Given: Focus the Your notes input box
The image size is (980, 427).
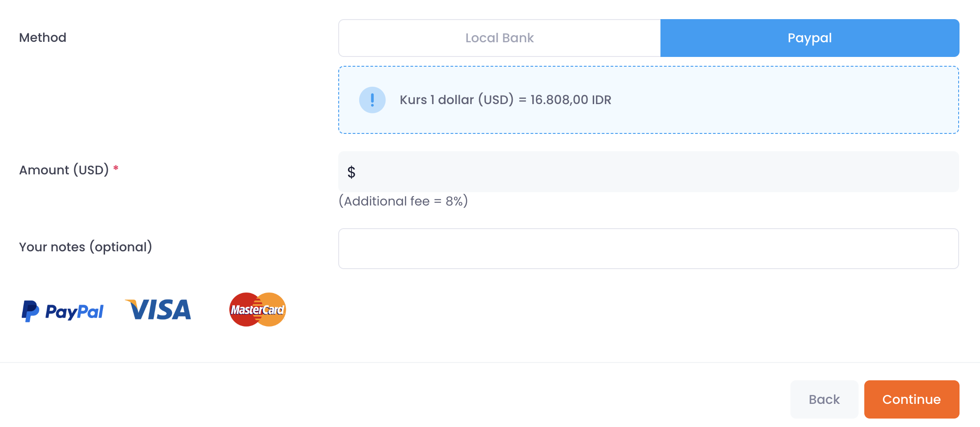Looking at the screenshot, I should pos(648,249).
